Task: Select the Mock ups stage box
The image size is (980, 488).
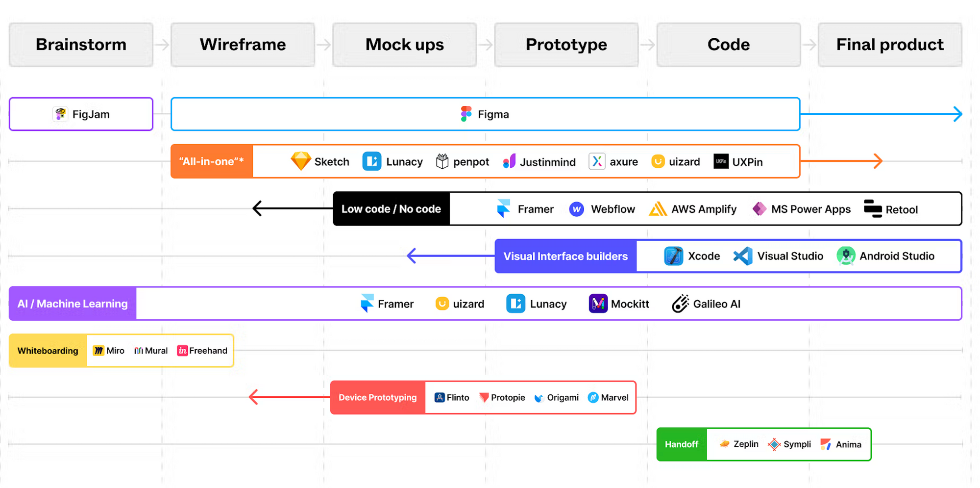Action: (x=404, y=45)
